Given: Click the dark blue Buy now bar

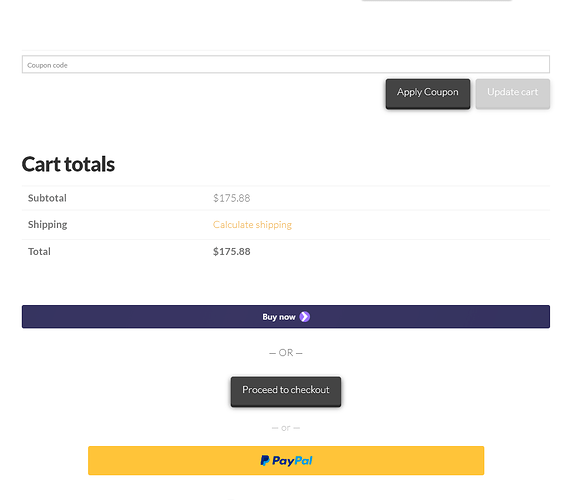Looking at the screenshot, I should pos(286,317).
